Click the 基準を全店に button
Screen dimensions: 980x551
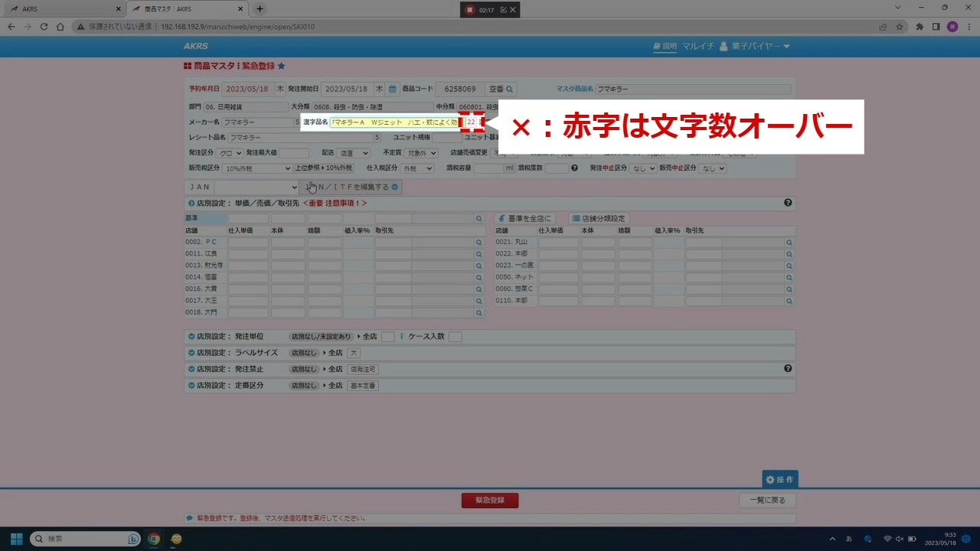click(x=524, y=219)
